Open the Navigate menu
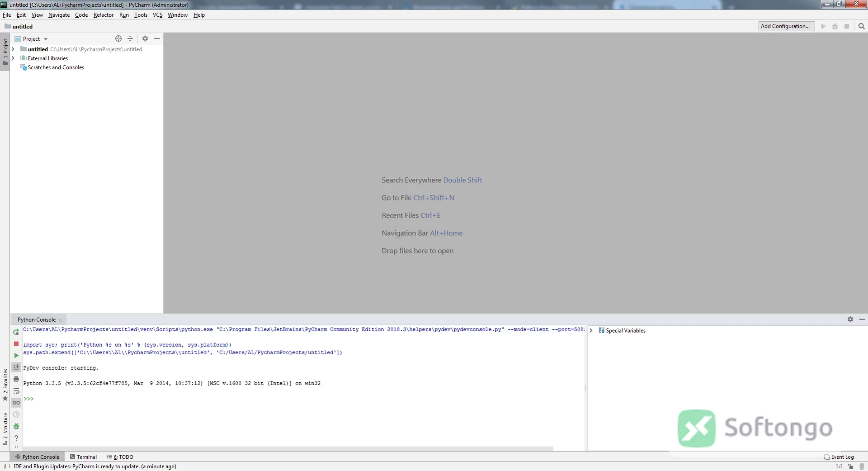This screenshot has width=868, height=471. [x=59, y=15]
